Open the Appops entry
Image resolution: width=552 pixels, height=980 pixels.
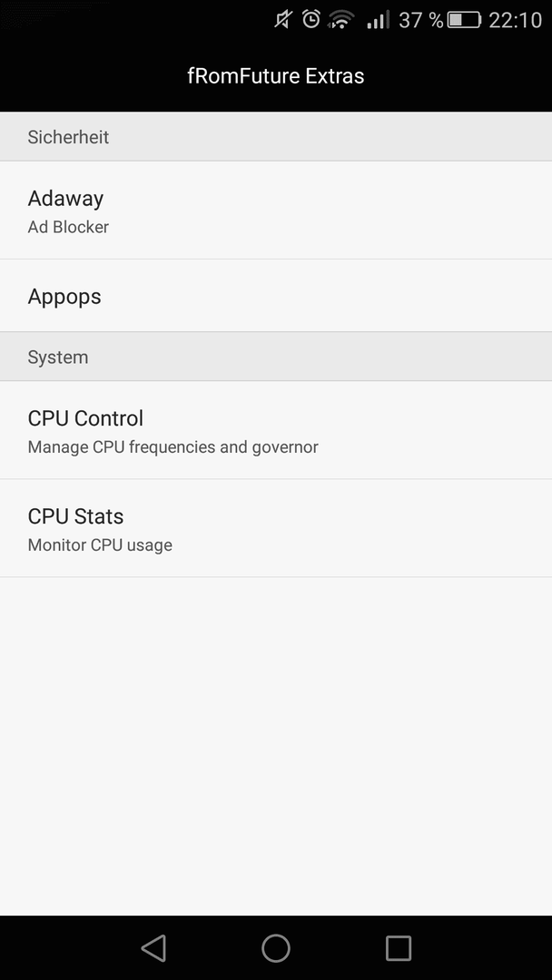[x=276, y=296]
